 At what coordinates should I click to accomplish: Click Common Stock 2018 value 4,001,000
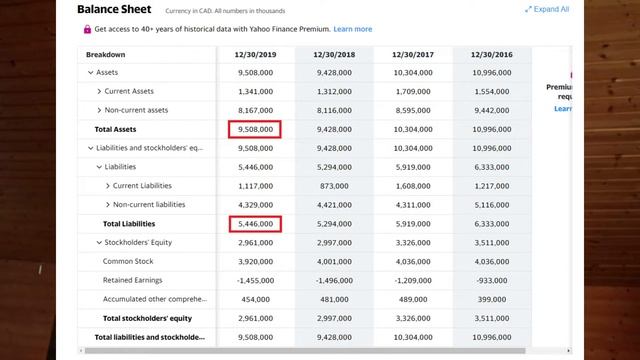tap(334, 261)
